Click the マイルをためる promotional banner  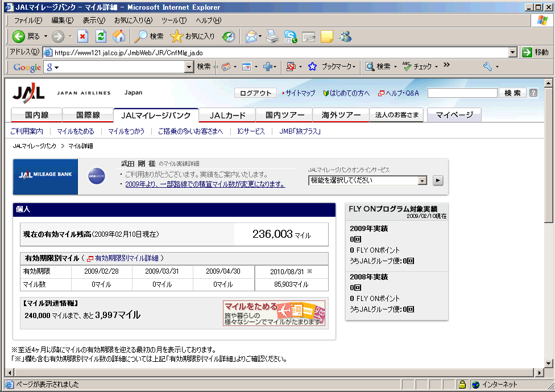pyautogui.click(x=274, y=313)
